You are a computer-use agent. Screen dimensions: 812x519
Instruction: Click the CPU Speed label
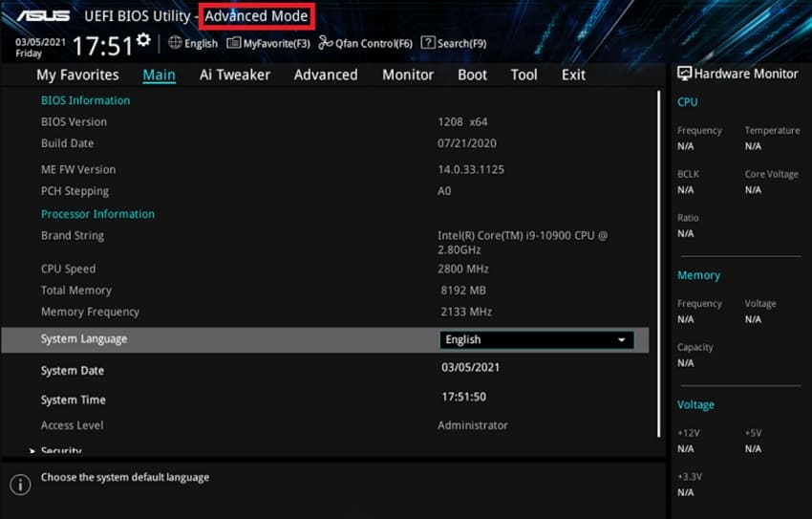pyautogui.click(x=68, y=270)
